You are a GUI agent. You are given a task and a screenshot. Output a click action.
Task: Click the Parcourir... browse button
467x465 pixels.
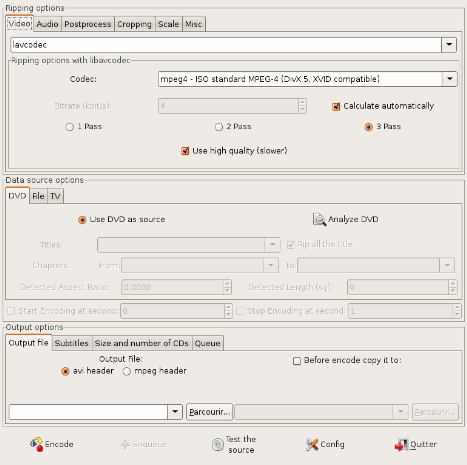pos(209,412)
